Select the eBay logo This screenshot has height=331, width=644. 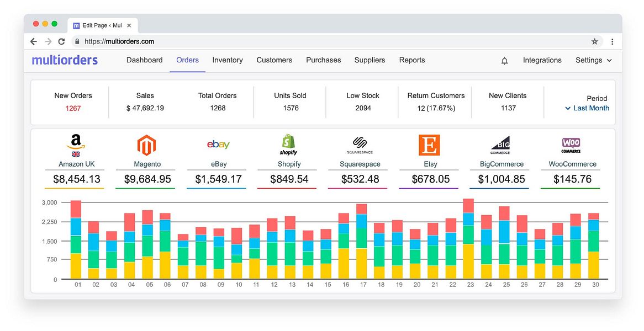(x=218, y=145)
